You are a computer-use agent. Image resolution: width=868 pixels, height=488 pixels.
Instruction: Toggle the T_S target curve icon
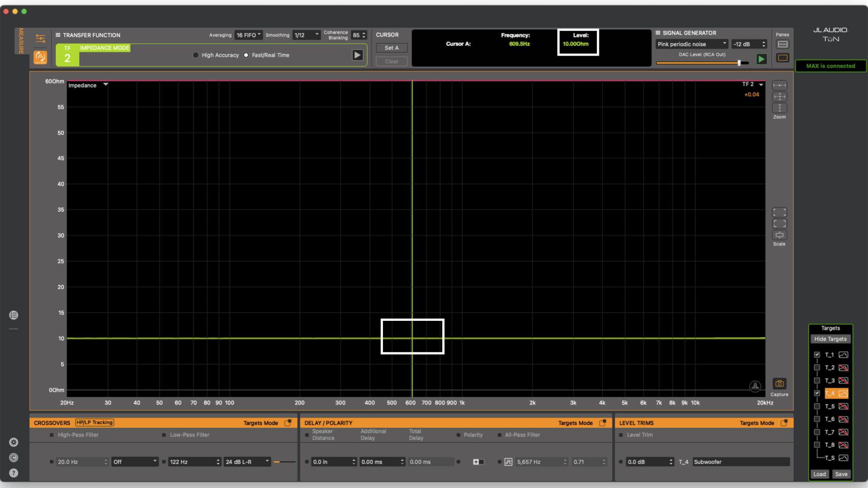pos(843,458)
